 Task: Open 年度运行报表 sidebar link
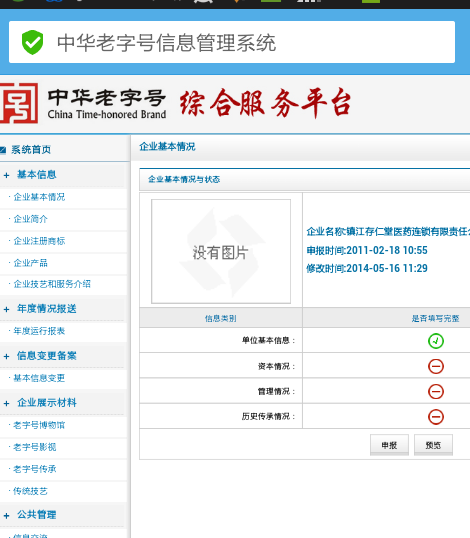(39, 331)
